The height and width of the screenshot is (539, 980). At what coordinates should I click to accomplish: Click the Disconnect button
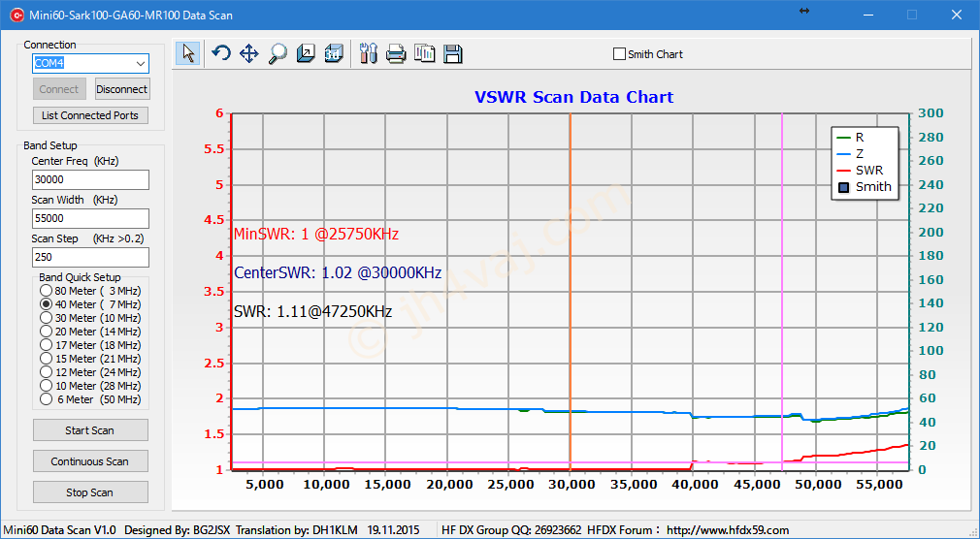pos(122,89)
